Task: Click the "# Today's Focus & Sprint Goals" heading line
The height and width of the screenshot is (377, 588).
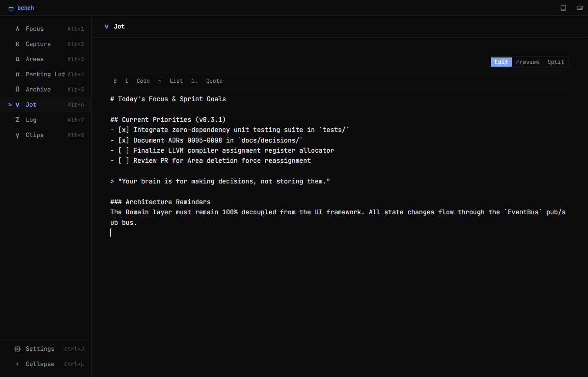Action: coord(168,99)
